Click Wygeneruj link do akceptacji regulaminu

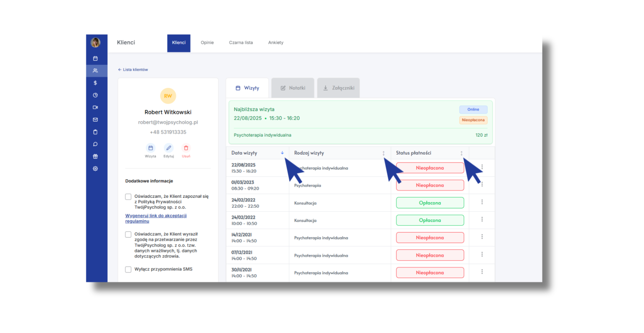click(156, 218)
